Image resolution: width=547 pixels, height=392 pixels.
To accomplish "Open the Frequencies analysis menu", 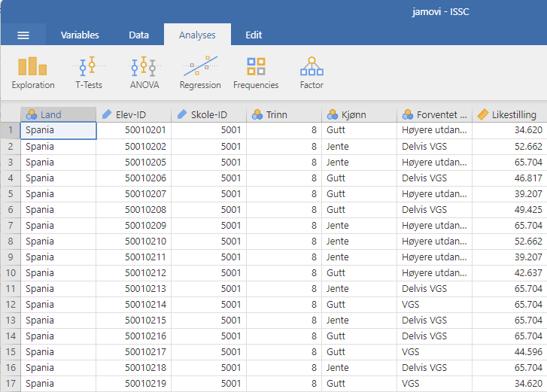I will tap(256, 74).
